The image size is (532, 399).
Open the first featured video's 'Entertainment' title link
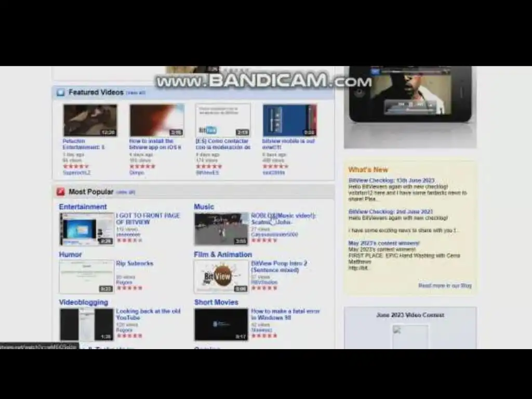[x=84, y=144]
